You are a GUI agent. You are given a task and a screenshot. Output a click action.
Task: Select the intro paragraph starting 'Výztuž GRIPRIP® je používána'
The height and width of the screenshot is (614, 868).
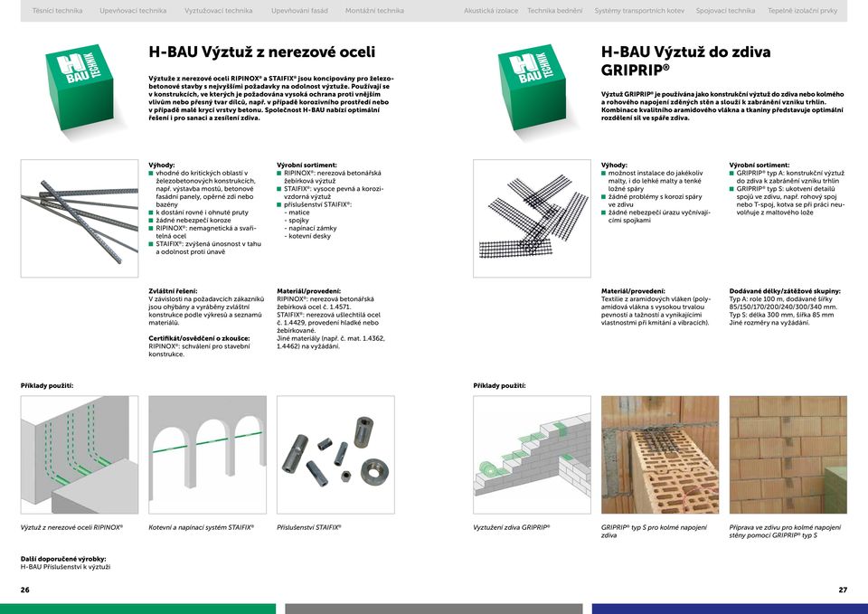722,106
